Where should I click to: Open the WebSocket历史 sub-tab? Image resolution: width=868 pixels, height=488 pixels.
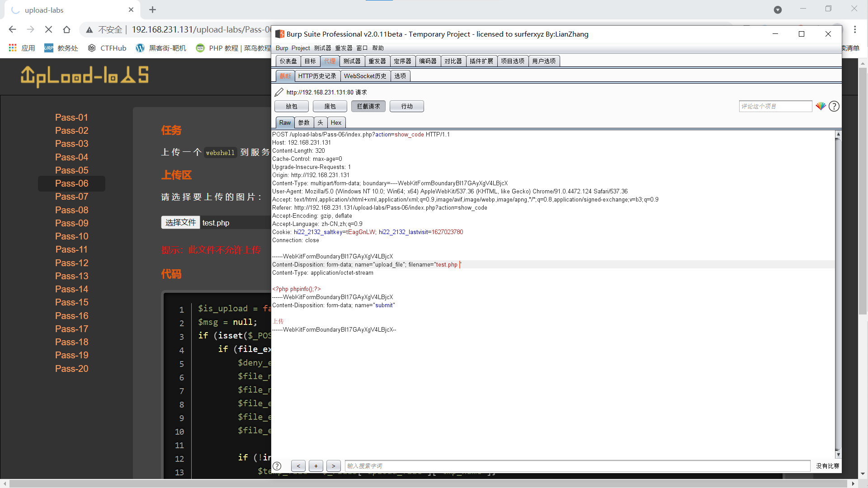pyautogui.click(x=365, y=76)
